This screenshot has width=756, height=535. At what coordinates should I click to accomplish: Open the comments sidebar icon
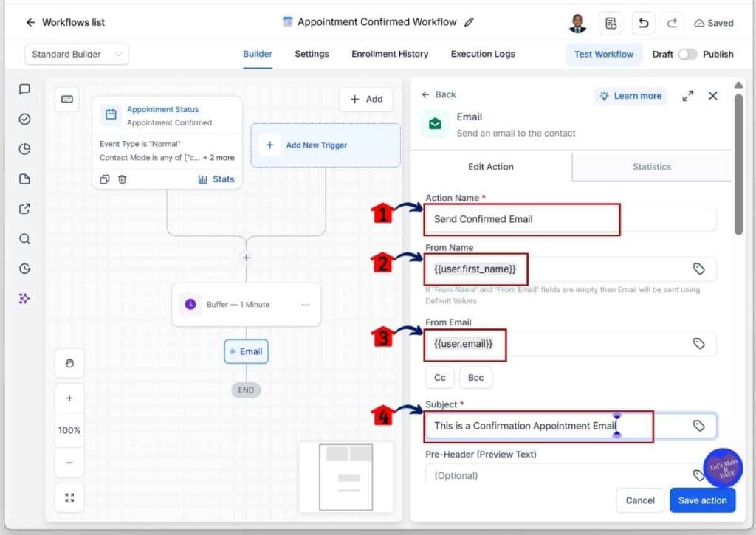point(24,89)
